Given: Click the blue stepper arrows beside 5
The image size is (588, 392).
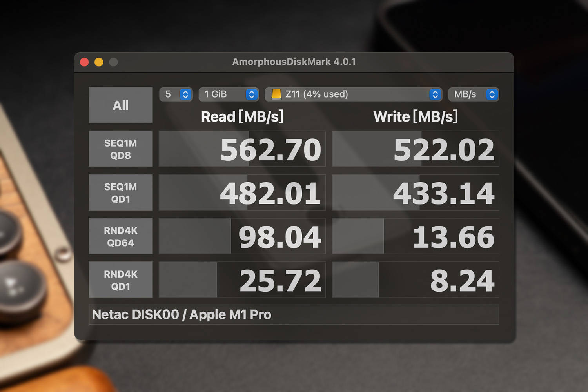Looking at the screenshot, I should tap(185, 94).
